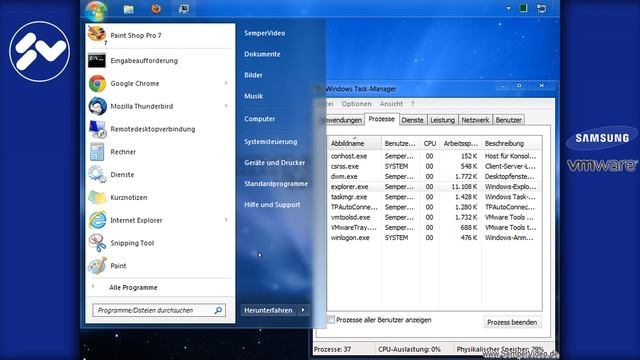Click the Snipping Tool scissors icon
Screen dimensions: 640x360
click(97, 243)
